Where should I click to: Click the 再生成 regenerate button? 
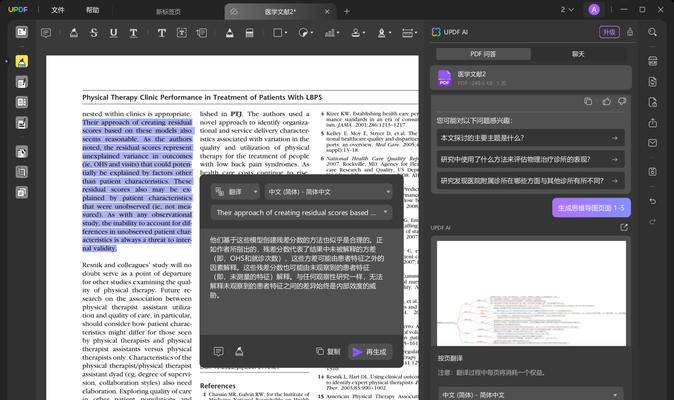click(x=370, y=352)
